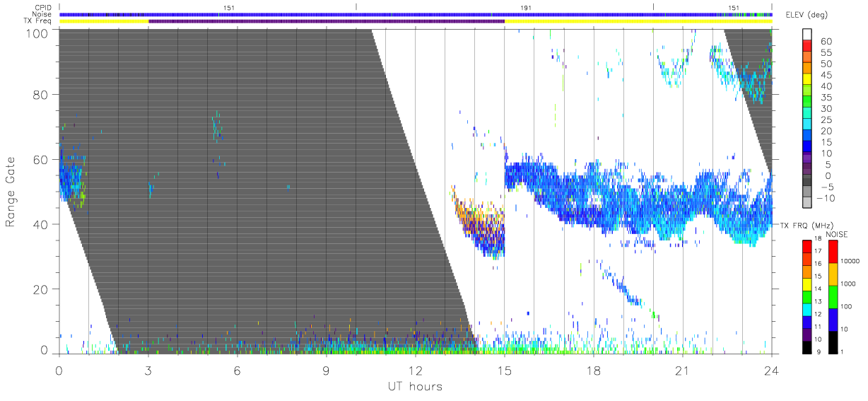The width and height of the screenshot is (868, 401).
Task: Click the 35 tick on ELEV colorbar
Action: 826,98
